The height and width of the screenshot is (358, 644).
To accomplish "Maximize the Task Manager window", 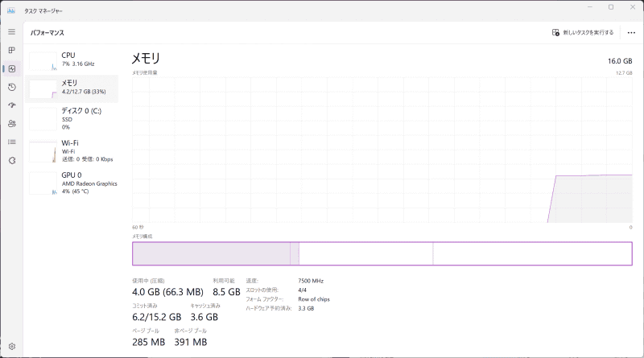I will pyautogui.click(x=611, y=7).
